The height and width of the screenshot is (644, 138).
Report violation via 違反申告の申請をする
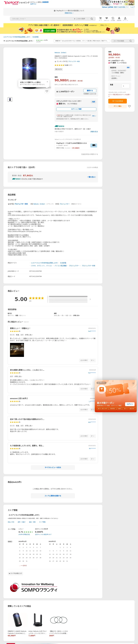[90, 154]
